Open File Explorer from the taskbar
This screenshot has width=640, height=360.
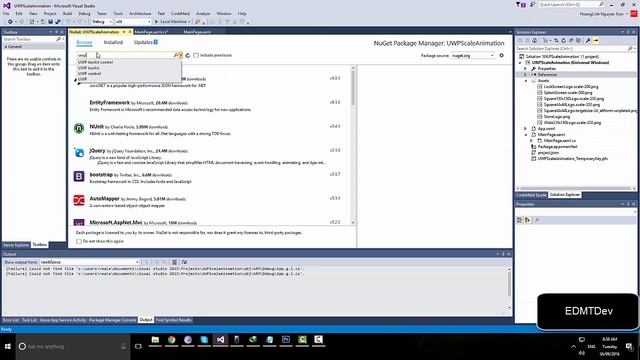(x=155, y=340)
